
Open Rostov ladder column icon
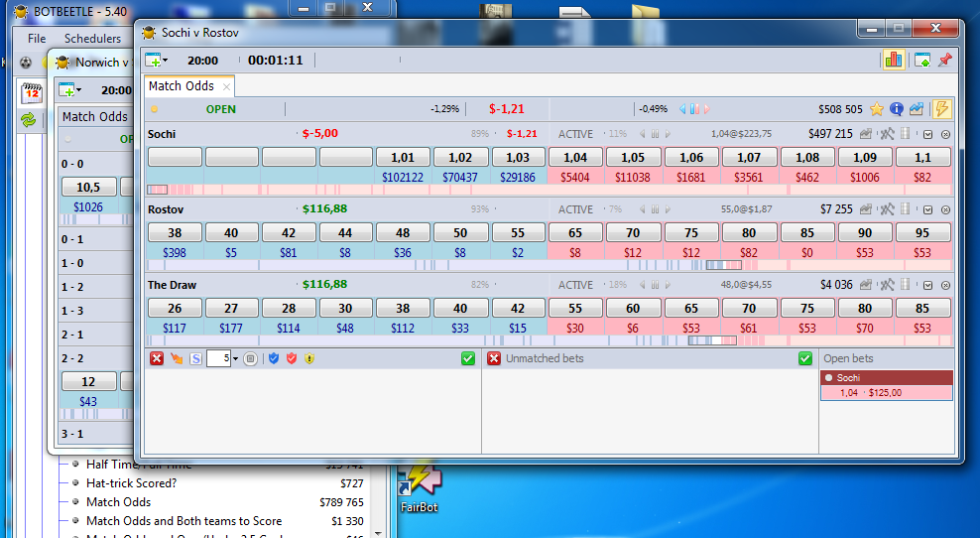pyautogui.click(x=905, y=208)
